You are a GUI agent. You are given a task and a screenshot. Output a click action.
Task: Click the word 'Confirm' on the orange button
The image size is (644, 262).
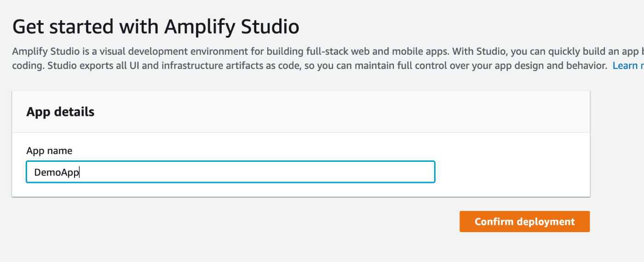(x=494, y=222)
